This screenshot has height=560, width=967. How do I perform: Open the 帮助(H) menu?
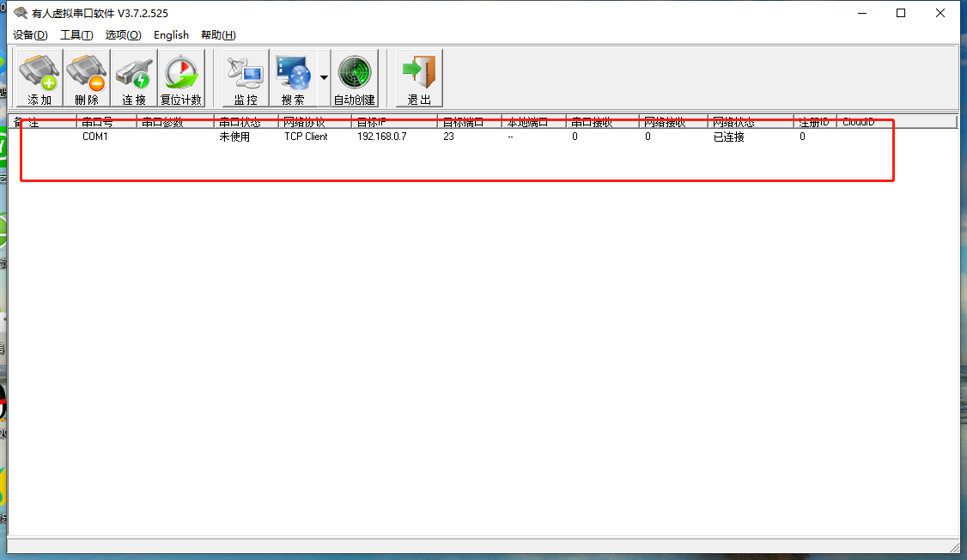pyautogui.click(x=218, y=34)
